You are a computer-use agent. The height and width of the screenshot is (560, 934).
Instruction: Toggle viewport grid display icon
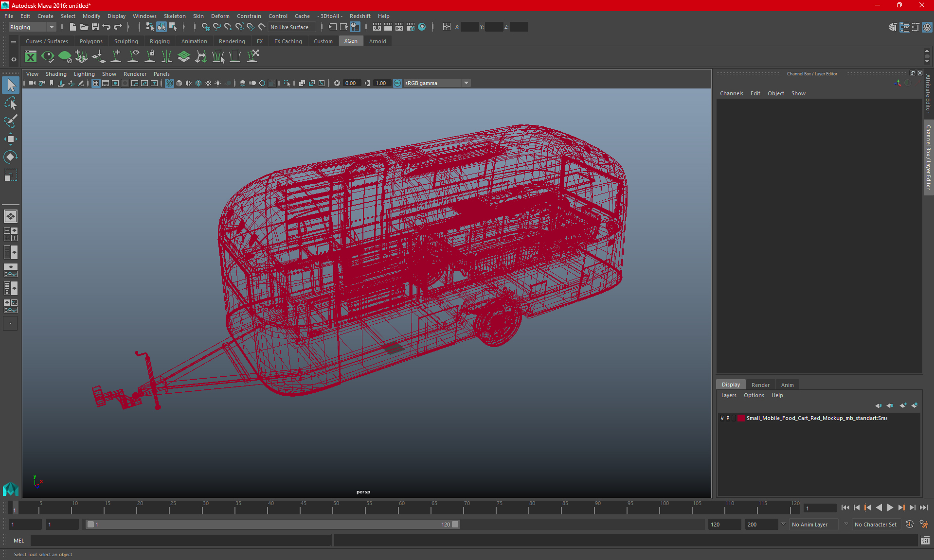tap(96, 83)
